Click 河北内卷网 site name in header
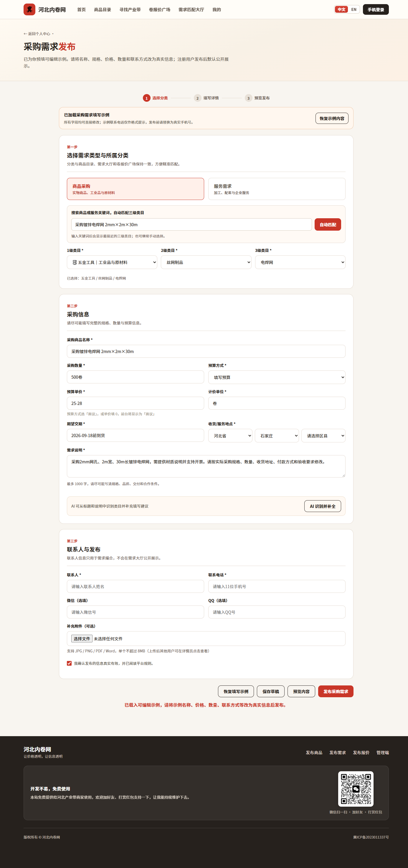The height and width of the screenshot is (868, 408). 52,10
